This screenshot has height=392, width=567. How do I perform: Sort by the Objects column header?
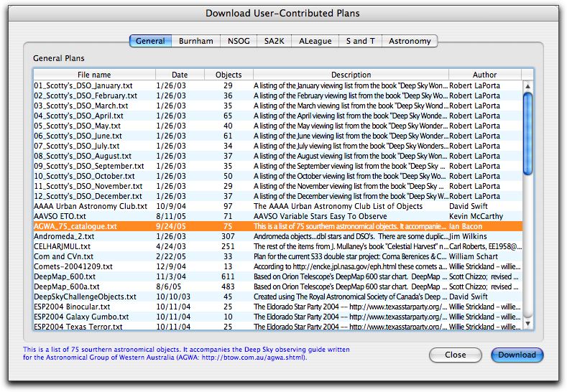(x=228, y=75)
